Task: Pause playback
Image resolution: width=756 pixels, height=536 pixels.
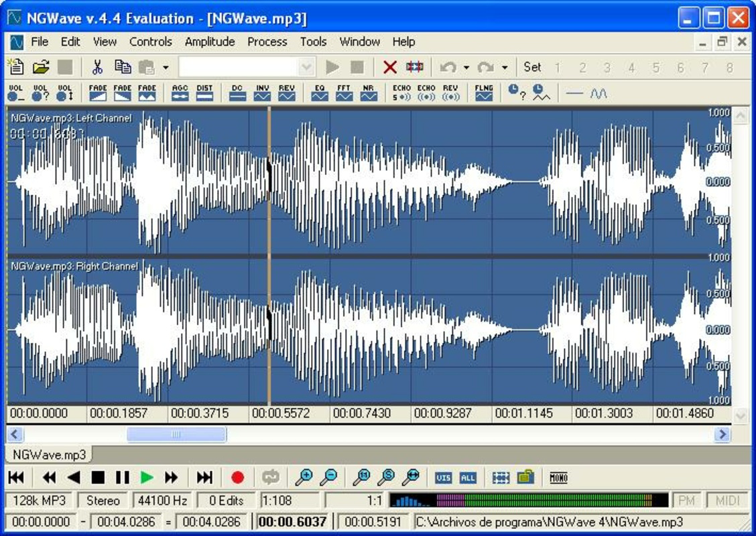Action: click(123, 477)
